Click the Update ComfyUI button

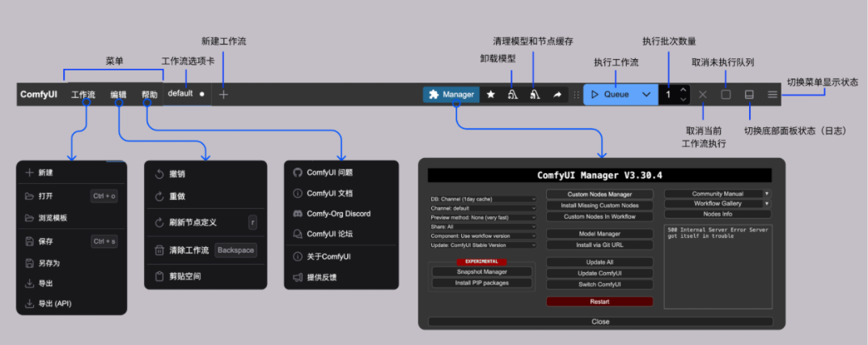click(x=599, y=273)
